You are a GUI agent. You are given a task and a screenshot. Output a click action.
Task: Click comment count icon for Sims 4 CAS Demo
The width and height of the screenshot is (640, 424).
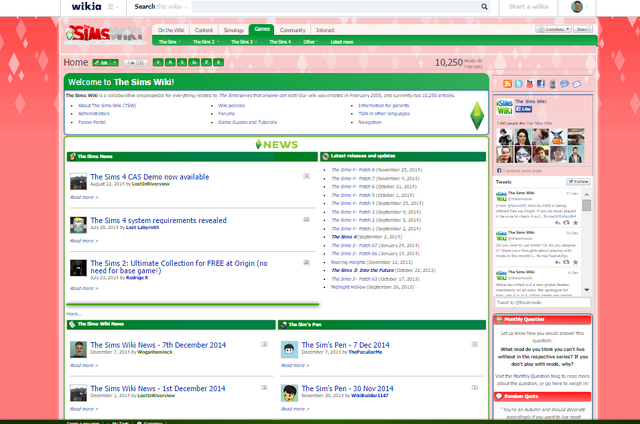pos(307,176)
